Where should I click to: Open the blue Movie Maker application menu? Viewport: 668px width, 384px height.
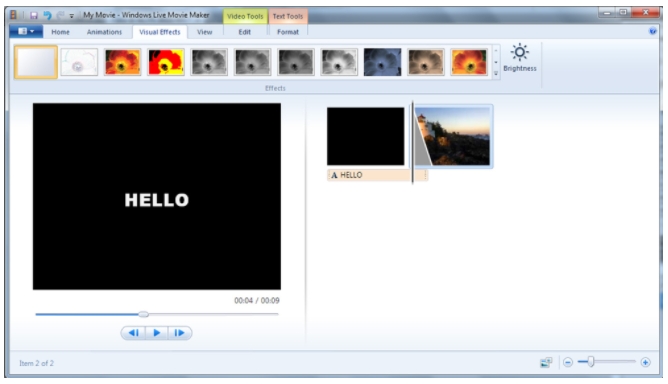(x=26, y=32)
